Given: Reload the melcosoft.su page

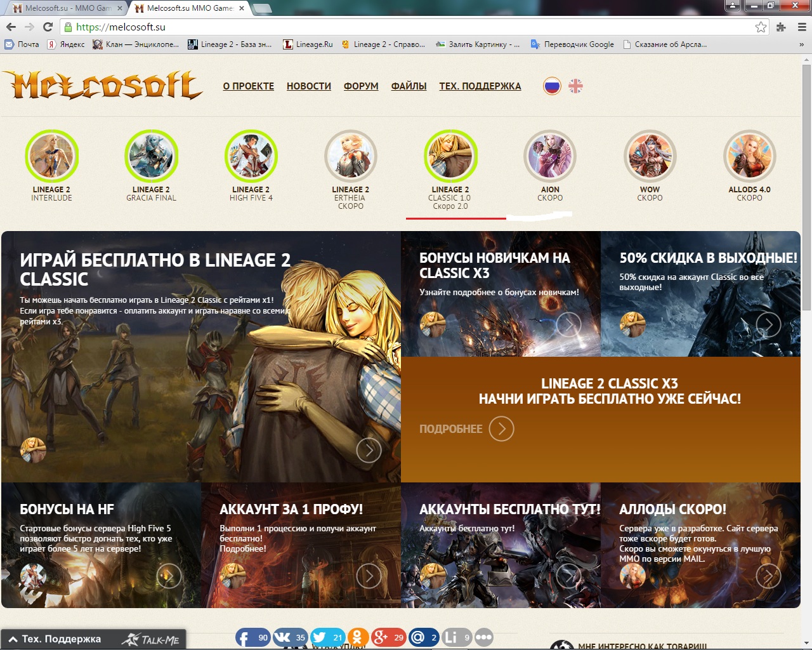Looking at the screenshot, I should [x=48, y=27].
